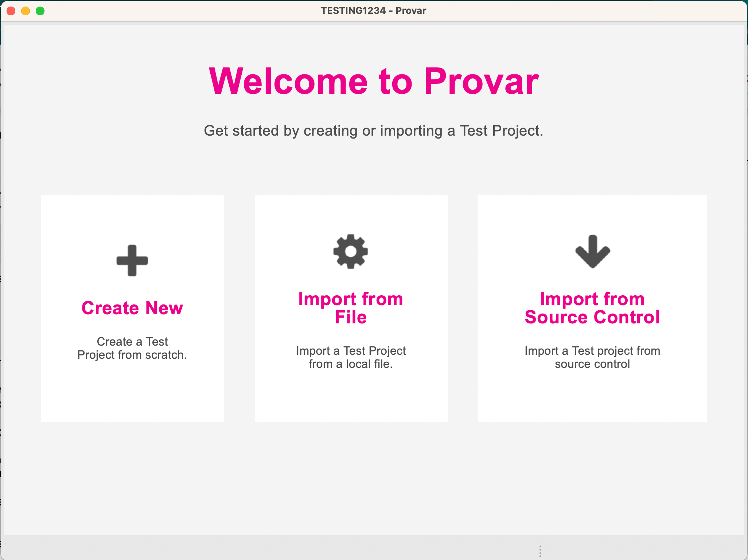Click 'Import a Test project from source control' text
The width and height of the screenshot is (748, 560).
(592, 357)
